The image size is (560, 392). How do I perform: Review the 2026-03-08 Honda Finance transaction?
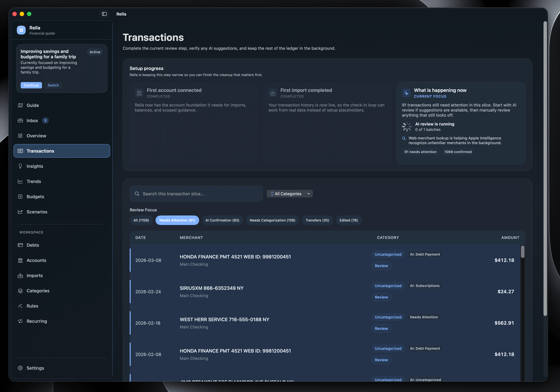tap(381, 266)
